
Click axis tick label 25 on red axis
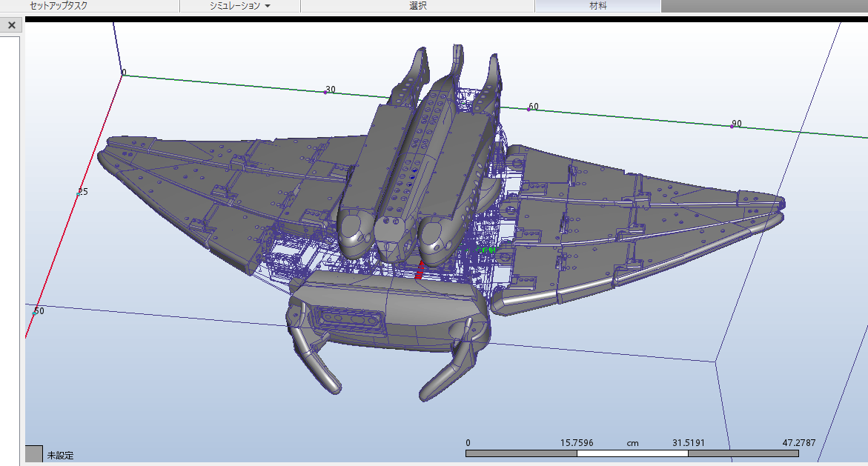(82, 191)
